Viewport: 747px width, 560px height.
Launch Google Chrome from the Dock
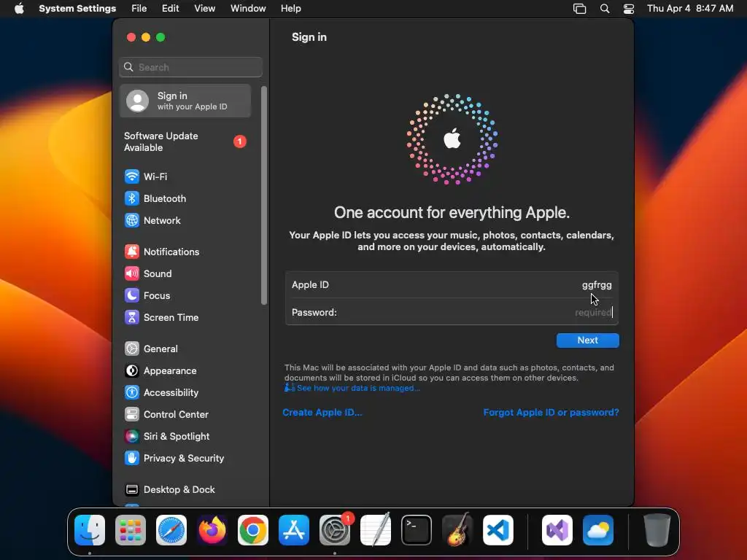[253, 530]
